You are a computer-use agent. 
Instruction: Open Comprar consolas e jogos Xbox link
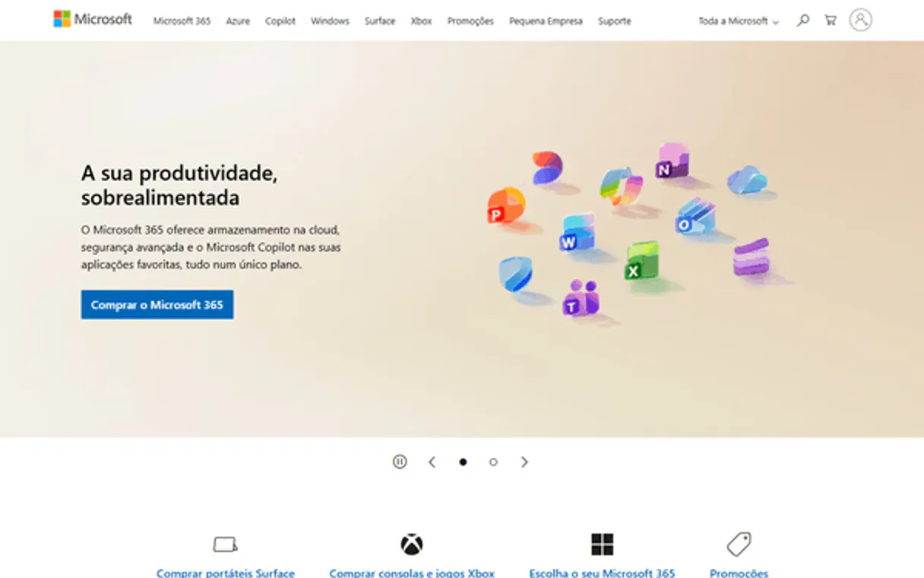(x=411, y=573)
